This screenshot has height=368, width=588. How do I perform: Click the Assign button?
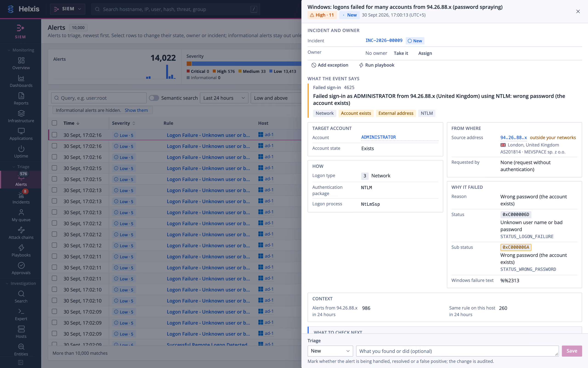(425, 53)
